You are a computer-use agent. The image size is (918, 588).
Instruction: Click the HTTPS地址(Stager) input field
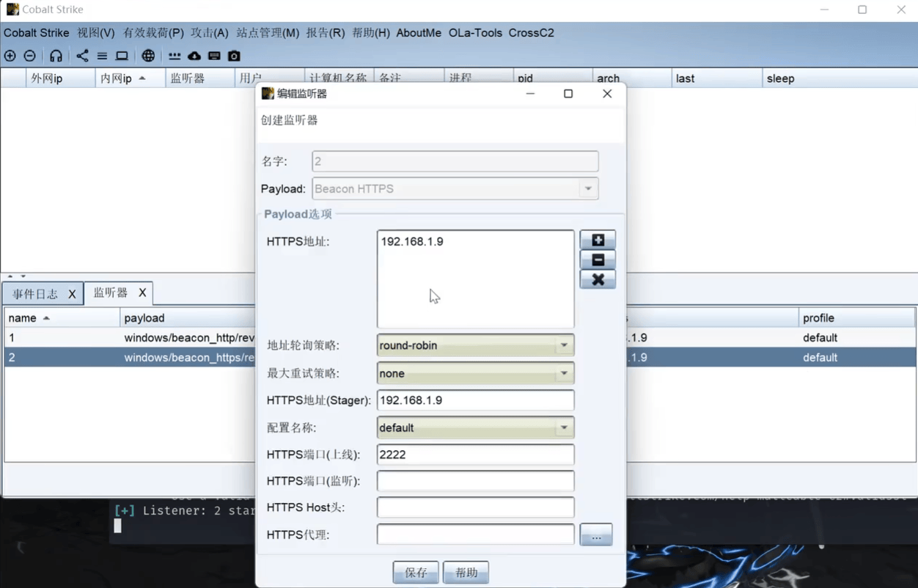click(x=475, y=400)
